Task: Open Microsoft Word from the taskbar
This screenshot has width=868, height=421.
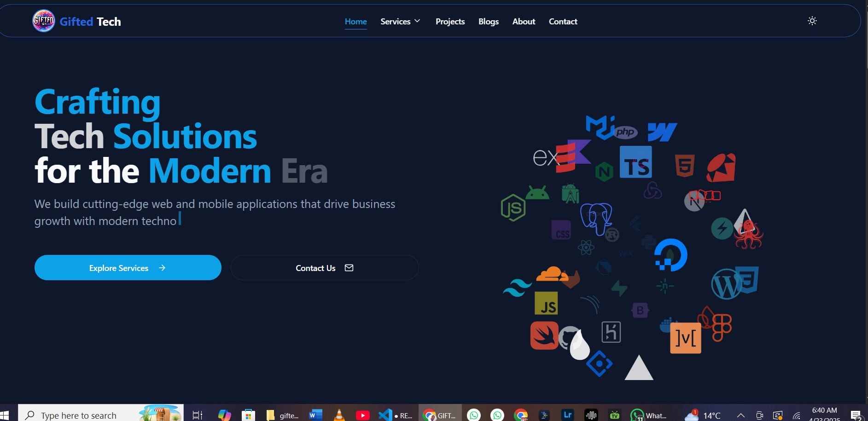Action: [315, 415]
